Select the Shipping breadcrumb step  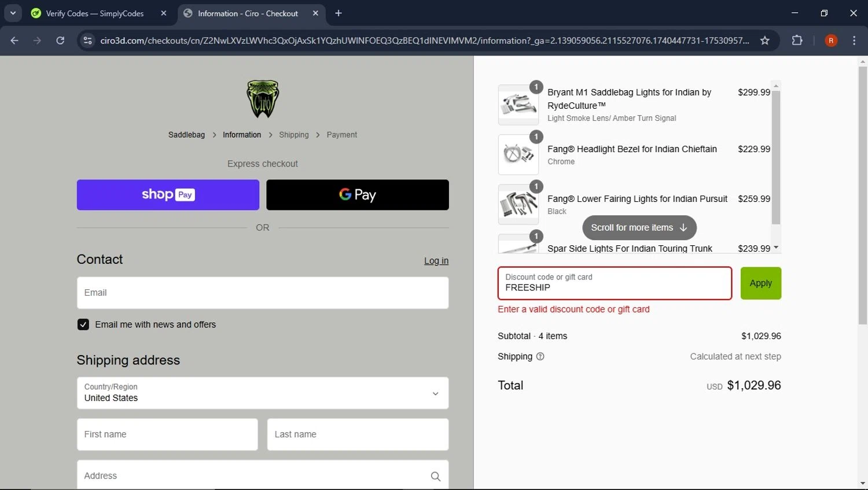294,135
